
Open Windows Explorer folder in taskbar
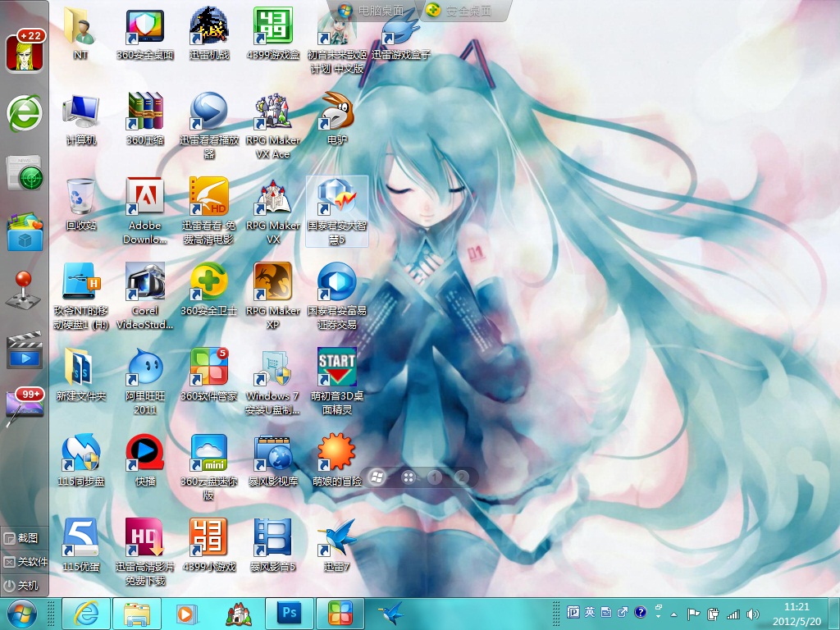pyautogui.click(x=137, y=614)
